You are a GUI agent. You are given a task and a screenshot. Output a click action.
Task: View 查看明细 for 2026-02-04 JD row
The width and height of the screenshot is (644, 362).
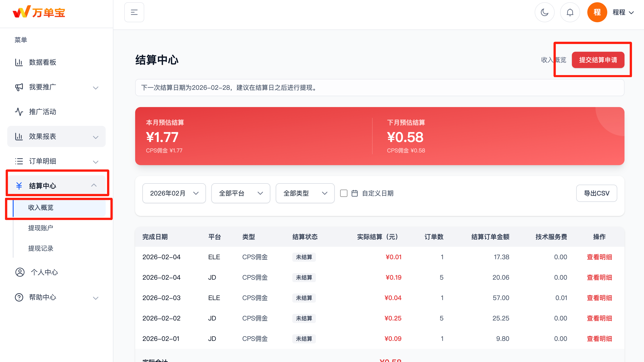pyautogui.click(x=599, y=277)
